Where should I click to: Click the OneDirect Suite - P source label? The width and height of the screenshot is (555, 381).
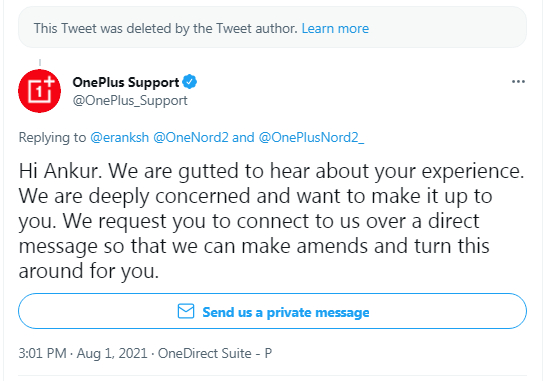click(215, 353)
